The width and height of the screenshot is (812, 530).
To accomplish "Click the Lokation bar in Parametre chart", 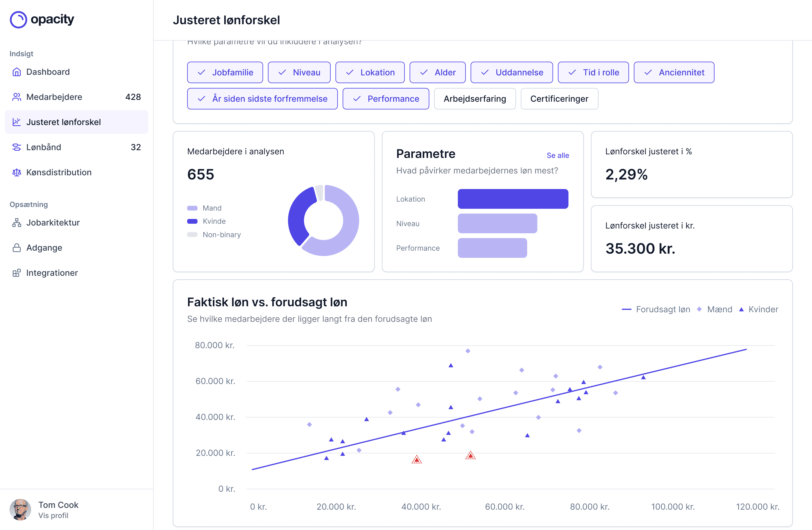I will (513, 199).
